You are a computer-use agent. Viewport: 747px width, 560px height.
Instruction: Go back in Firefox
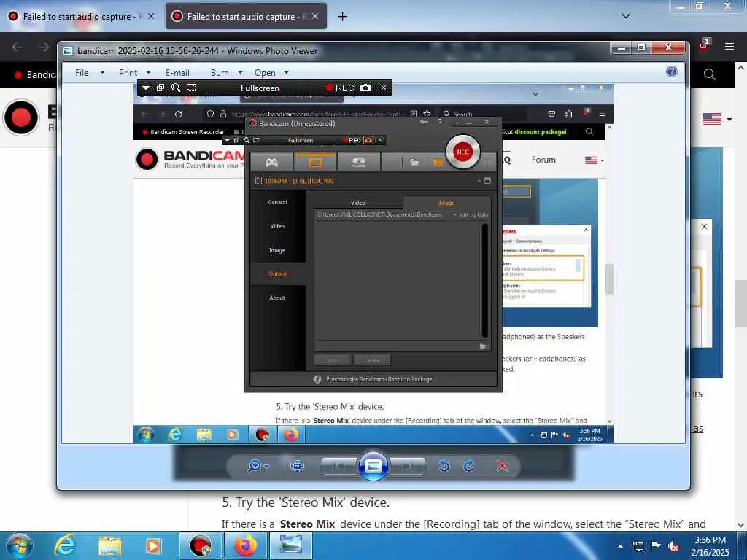click(x=18, y=47)
